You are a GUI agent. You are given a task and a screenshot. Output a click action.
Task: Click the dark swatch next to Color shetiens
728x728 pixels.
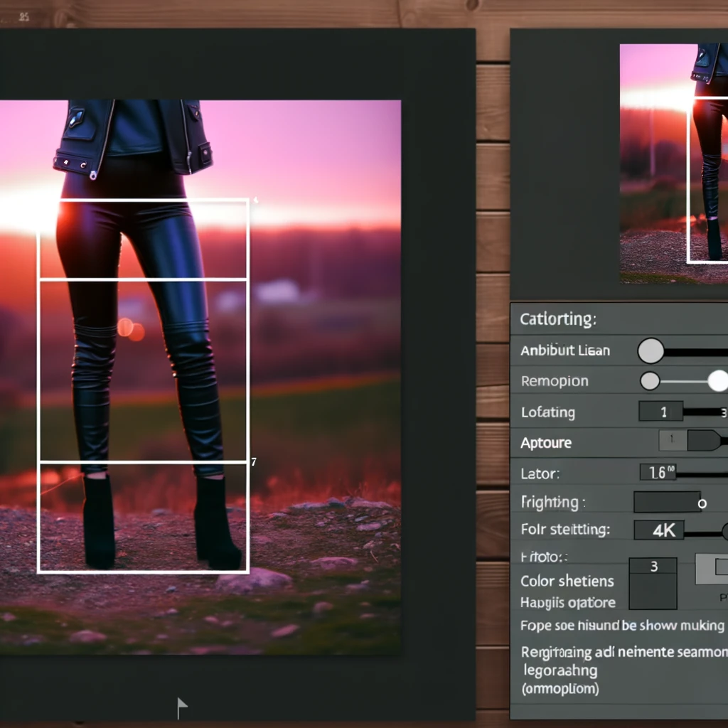[x=653, y=591]
